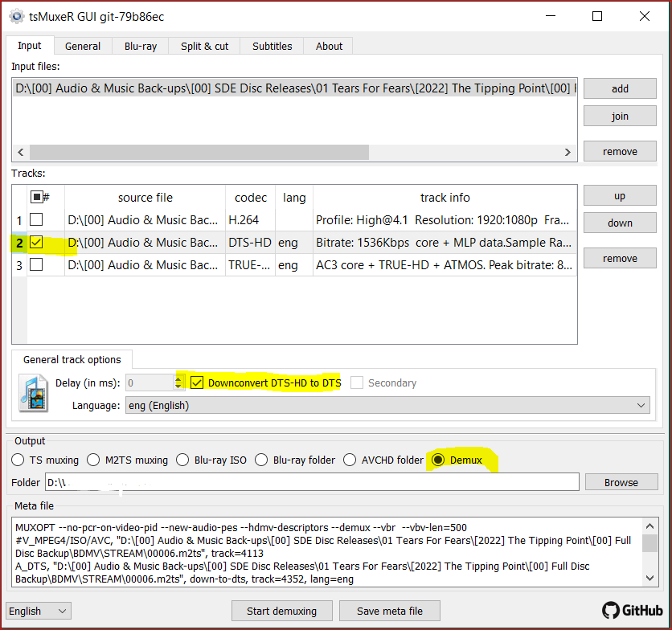Decrease Delay value with down spinner arrow

pos(178,386)
